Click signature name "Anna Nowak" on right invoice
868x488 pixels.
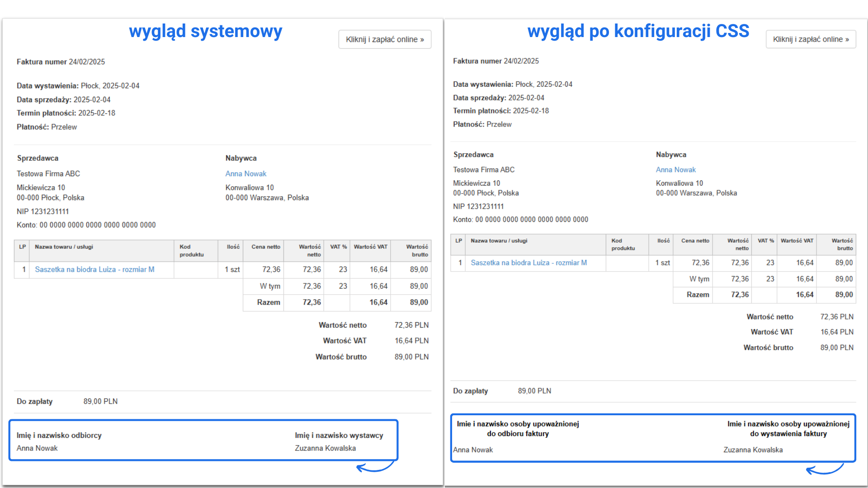(x=472, y=450)
